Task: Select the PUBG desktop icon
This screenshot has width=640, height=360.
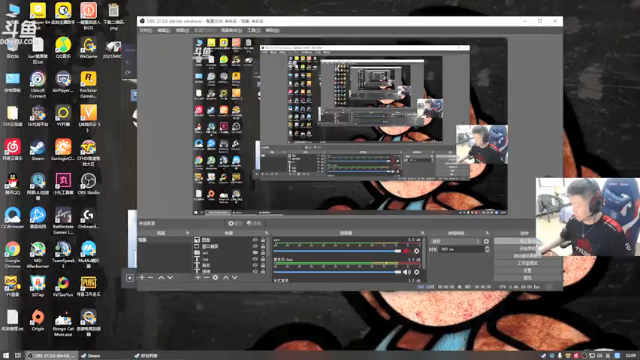Action: pos(88,286)
